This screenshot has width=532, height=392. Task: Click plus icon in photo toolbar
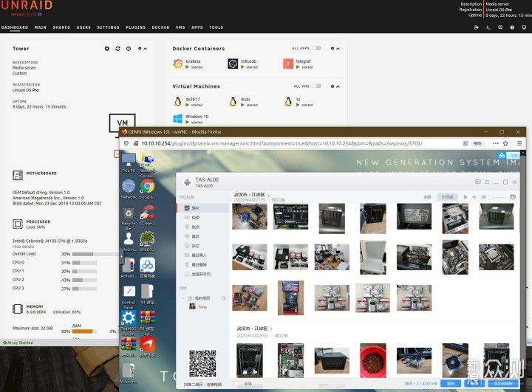[x=474, y=197]
